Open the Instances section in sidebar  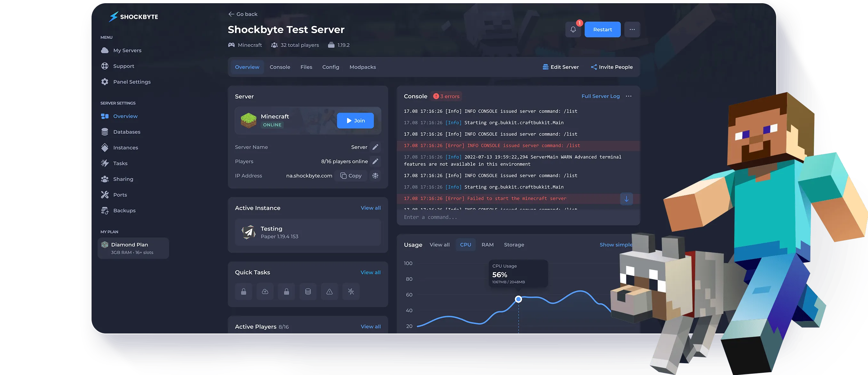125,147
